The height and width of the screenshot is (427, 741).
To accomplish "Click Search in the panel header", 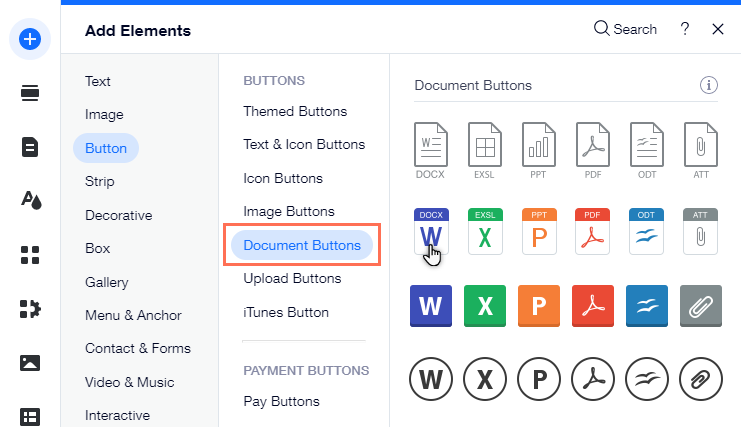I will tap(625, 29).
